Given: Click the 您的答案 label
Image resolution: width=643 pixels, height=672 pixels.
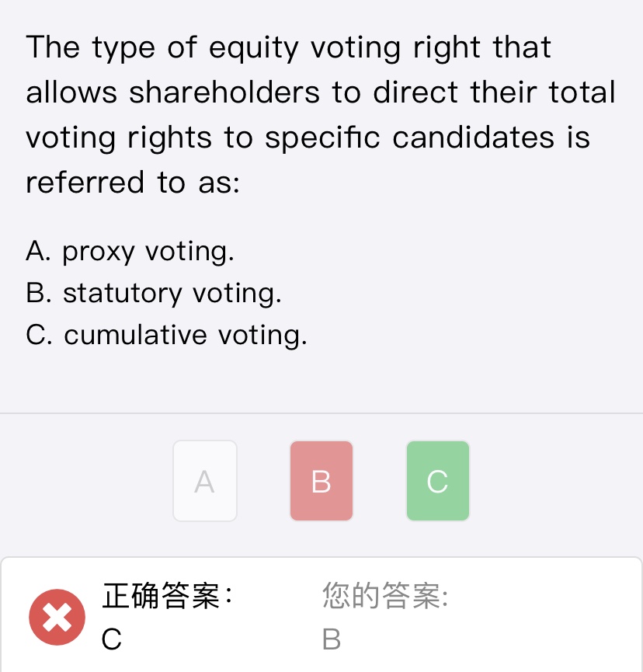Looking at the screenshot, I should 385,596.
